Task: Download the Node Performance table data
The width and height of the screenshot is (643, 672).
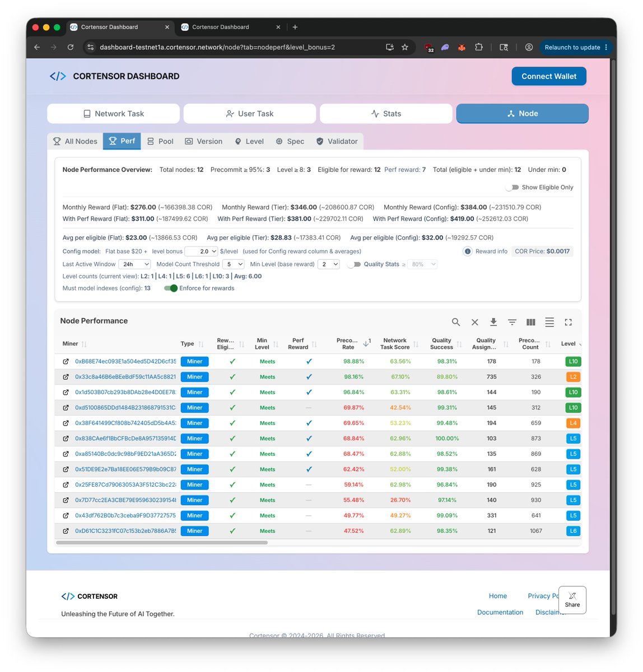Action: coord(493,322)
